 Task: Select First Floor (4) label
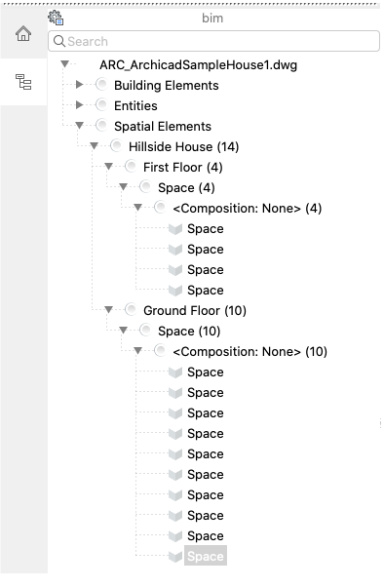point(183,167)
